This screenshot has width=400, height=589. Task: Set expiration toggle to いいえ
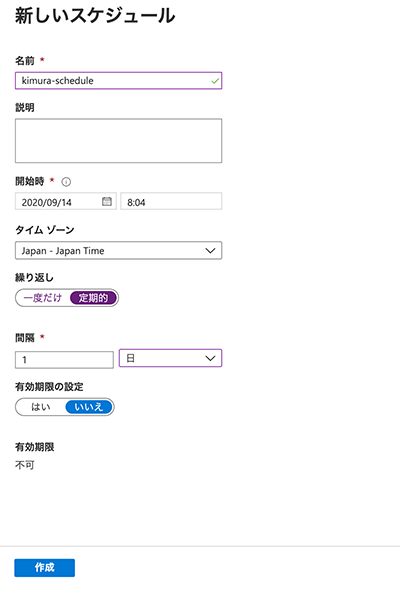[89, 407]
